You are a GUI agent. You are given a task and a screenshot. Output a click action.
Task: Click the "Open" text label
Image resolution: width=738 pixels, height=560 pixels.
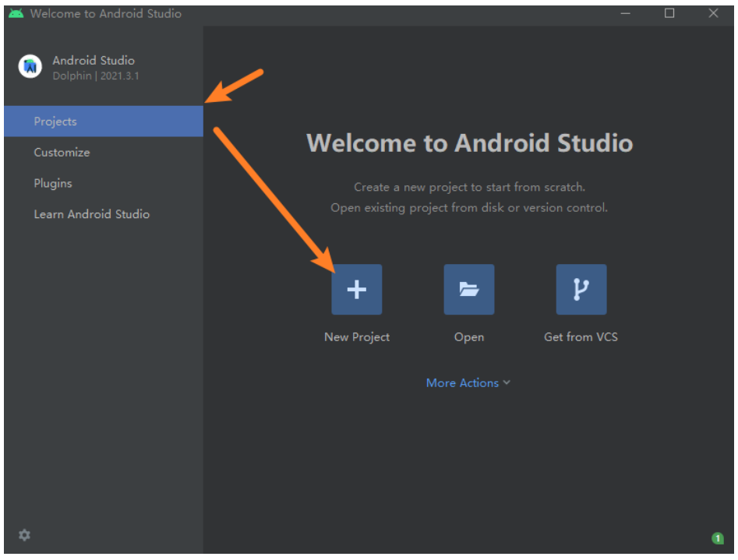(x=468, y=337)
